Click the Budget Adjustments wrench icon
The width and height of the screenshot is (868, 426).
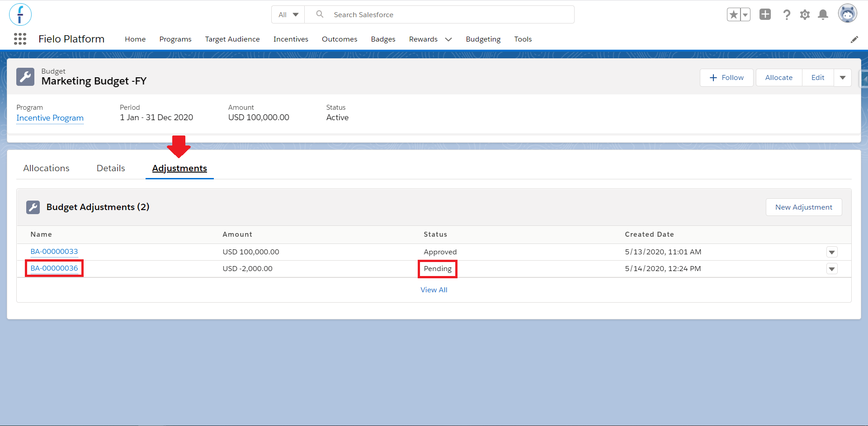[33, 207]
